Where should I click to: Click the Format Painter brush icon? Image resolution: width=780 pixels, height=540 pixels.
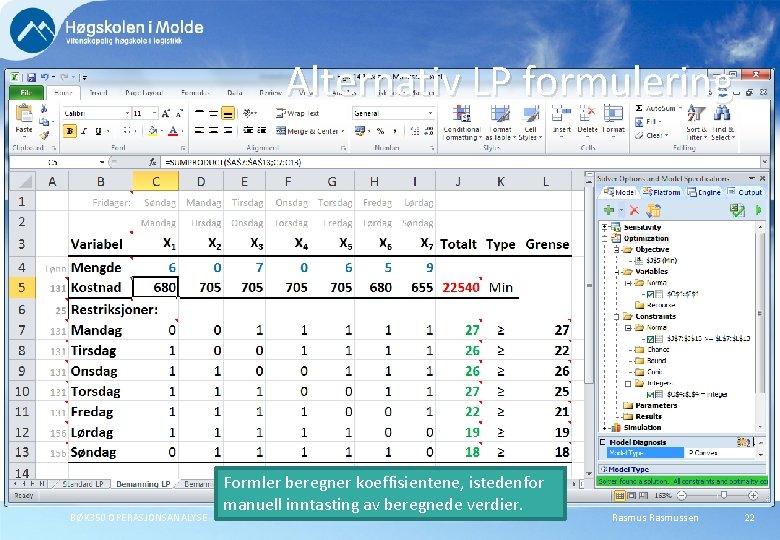[45, 135]
